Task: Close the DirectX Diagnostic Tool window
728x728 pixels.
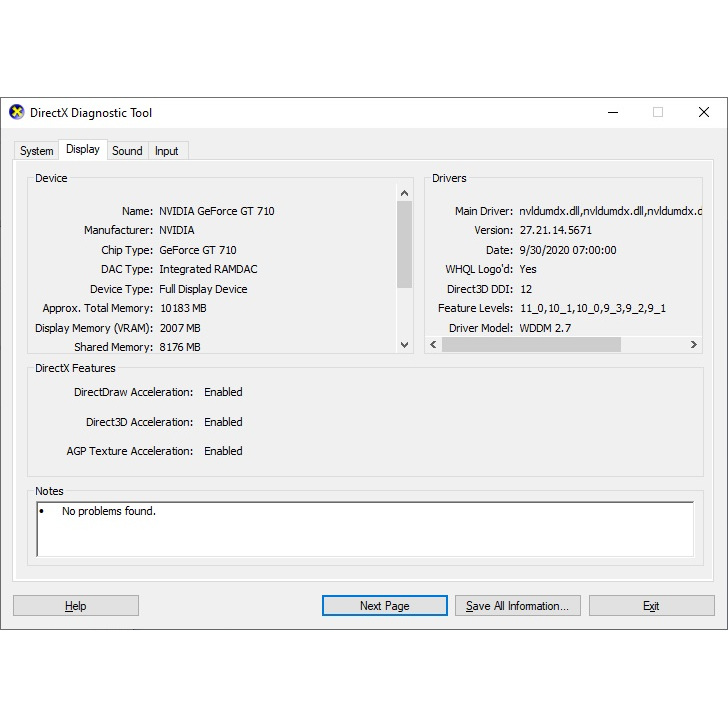Action: click(704, 112)
